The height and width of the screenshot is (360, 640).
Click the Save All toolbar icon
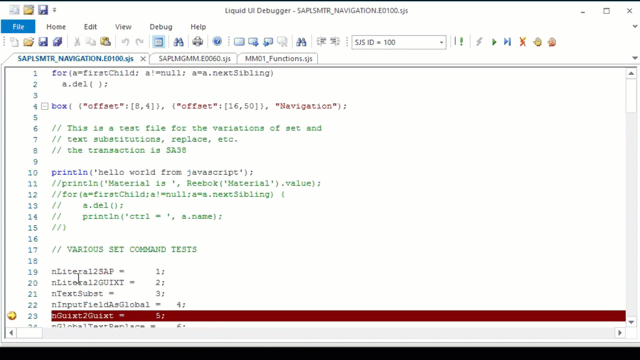click(x=58, y=42)
